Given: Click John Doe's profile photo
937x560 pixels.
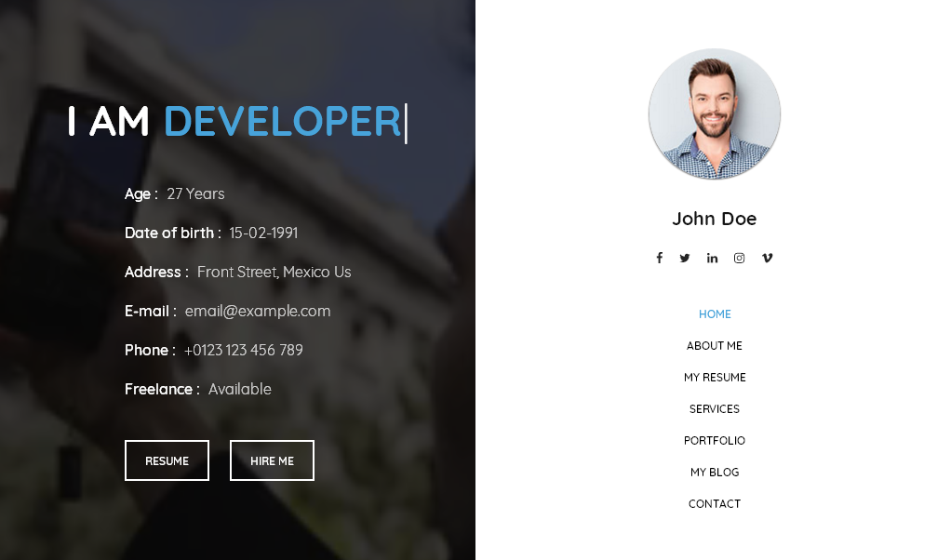Looking at the screenshot, I should (x=715, y=113).
